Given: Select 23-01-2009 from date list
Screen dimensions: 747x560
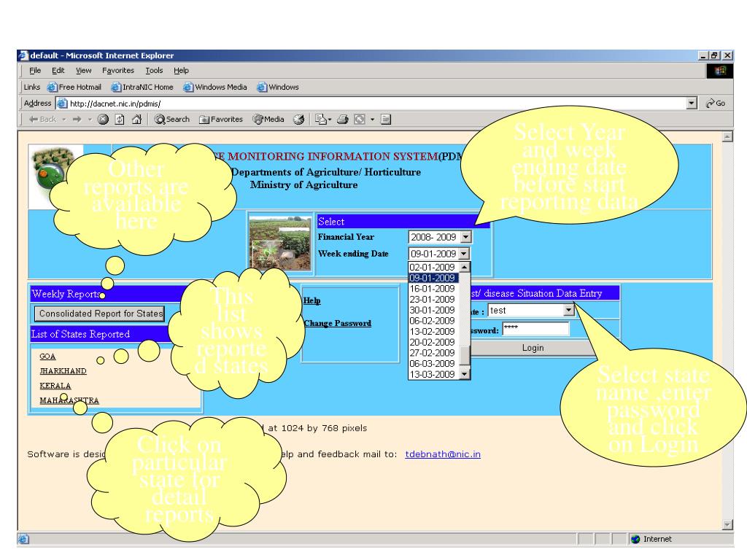Looking at the screenshot, I should click(x=433, y=299).
